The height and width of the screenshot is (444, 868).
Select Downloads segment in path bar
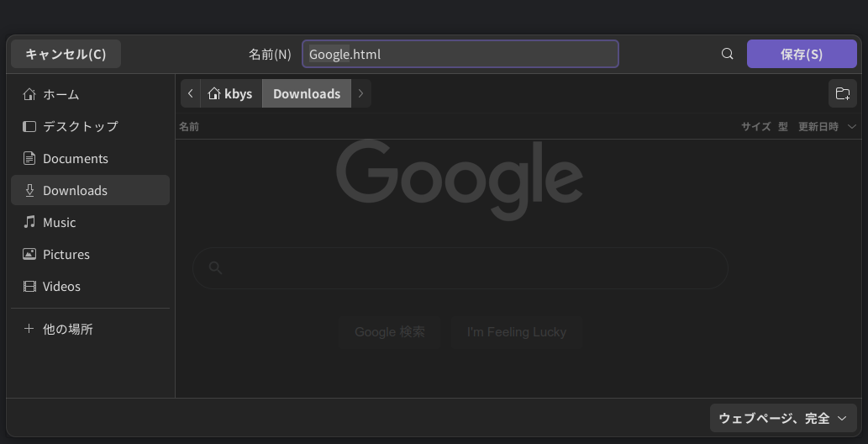click(x=307, y=93)
